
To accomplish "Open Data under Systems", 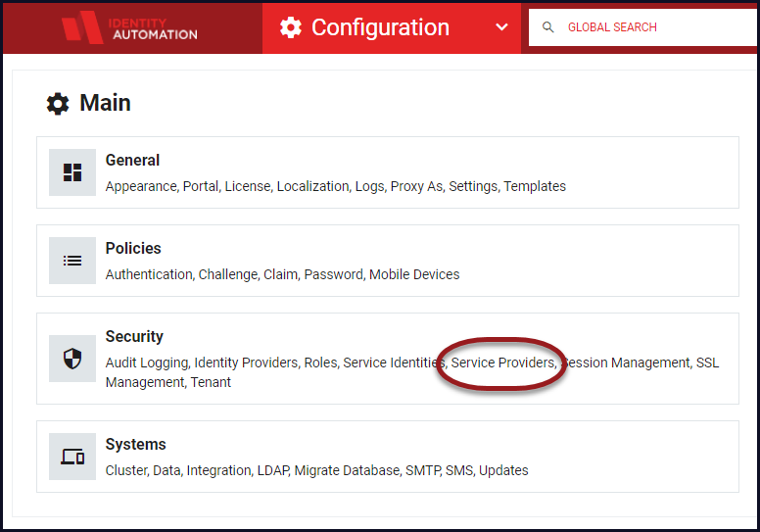I will pos(166,470).
